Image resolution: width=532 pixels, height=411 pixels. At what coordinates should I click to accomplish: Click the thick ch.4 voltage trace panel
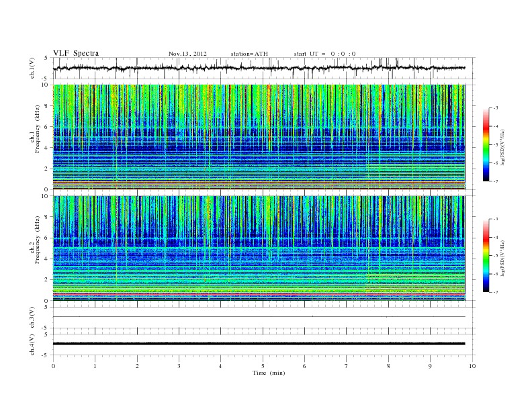point(264,345)
